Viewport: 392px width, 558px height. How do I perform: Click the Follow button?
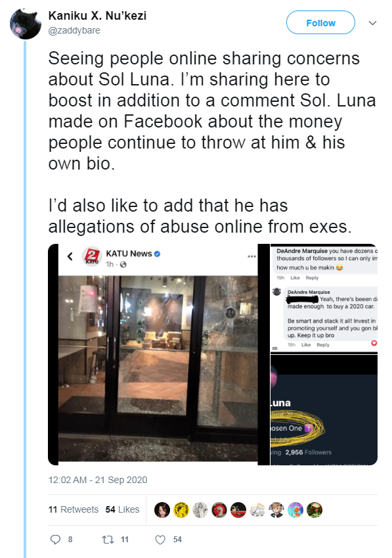coord(320,23)
